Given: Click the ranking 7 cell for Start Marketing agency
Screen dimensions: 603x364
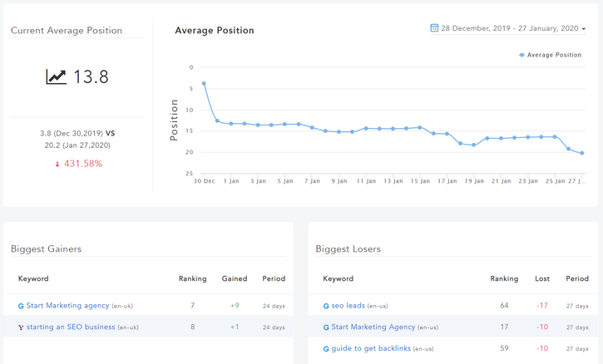Looking at the screenshot, I should tap(193, 306).
